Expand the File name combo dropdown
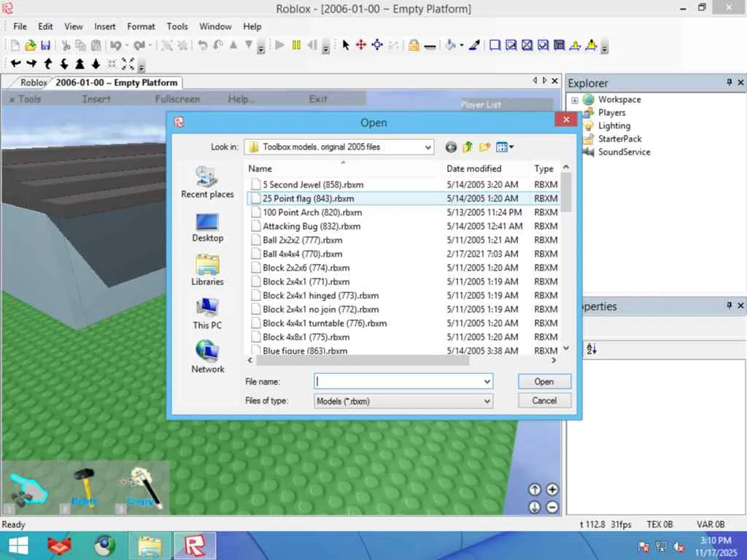 click(487, 381)
